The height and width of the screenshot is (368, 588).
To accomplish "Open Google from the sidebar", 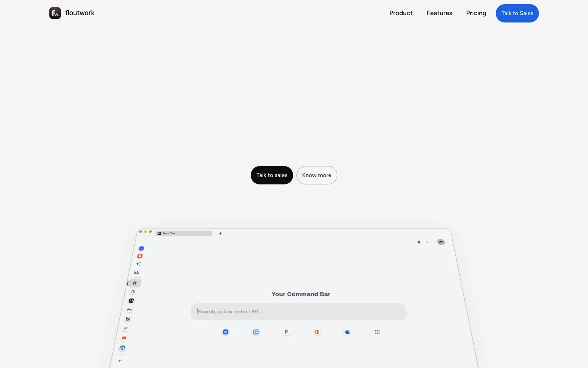I will (x=133, y=292).
